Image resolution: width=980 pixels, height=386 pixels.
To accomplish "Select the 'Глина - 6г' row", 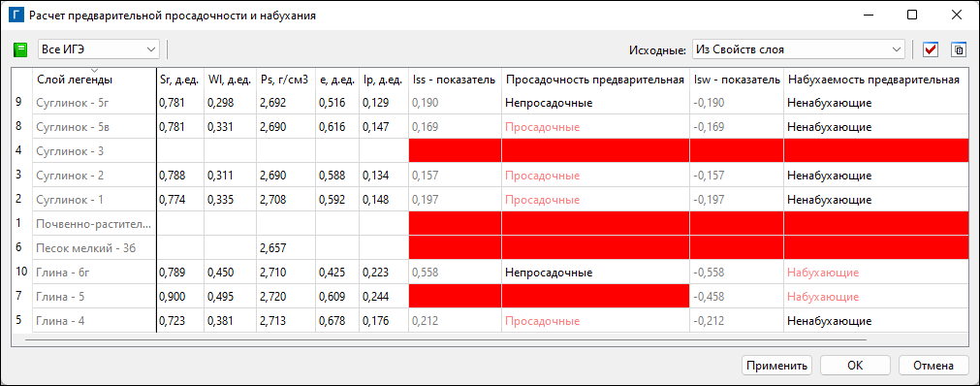I will point(490,273).
